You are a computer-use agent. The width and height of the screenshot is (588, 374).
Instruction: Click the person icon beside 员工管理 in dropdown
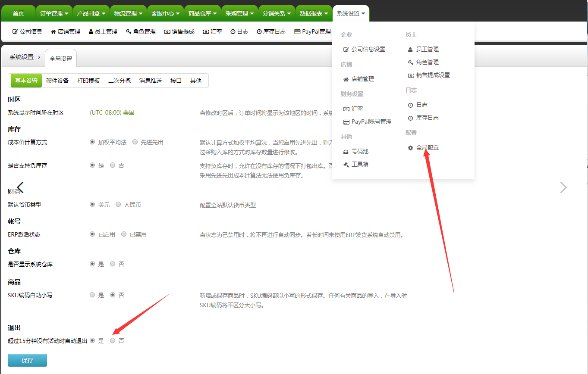(x=410, y=50)
